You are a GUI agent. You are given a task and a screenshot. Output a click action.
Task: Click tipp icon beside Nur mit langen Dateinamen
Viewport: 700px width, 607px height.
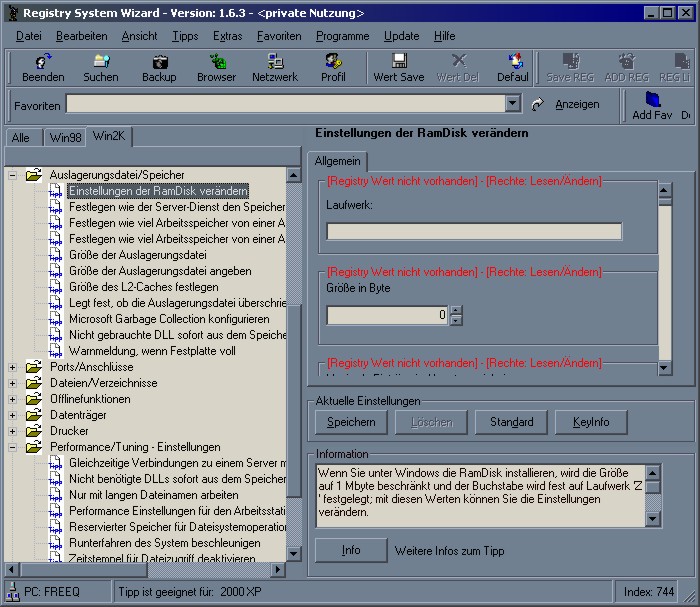(55, 495)
